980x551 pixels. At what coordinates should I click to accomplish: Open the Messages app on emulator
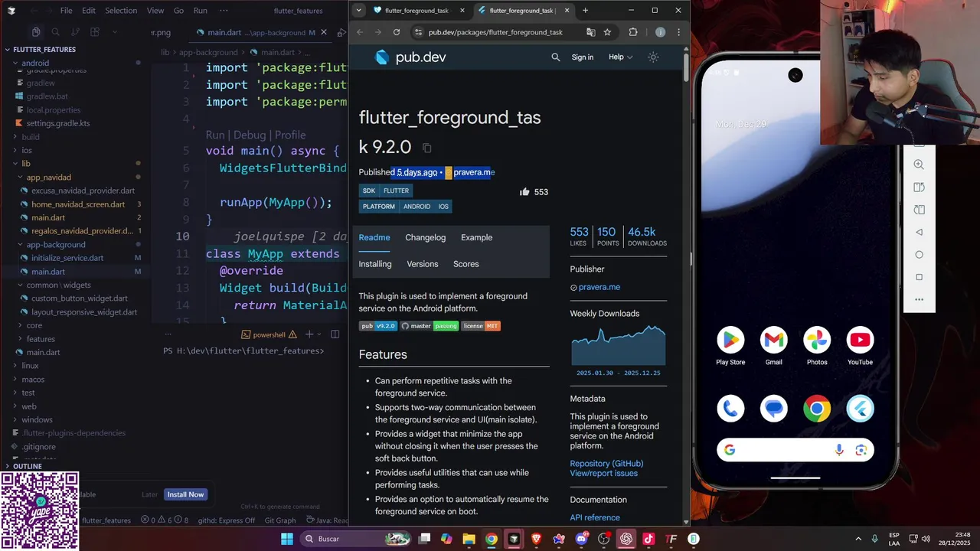coord(774,409)
